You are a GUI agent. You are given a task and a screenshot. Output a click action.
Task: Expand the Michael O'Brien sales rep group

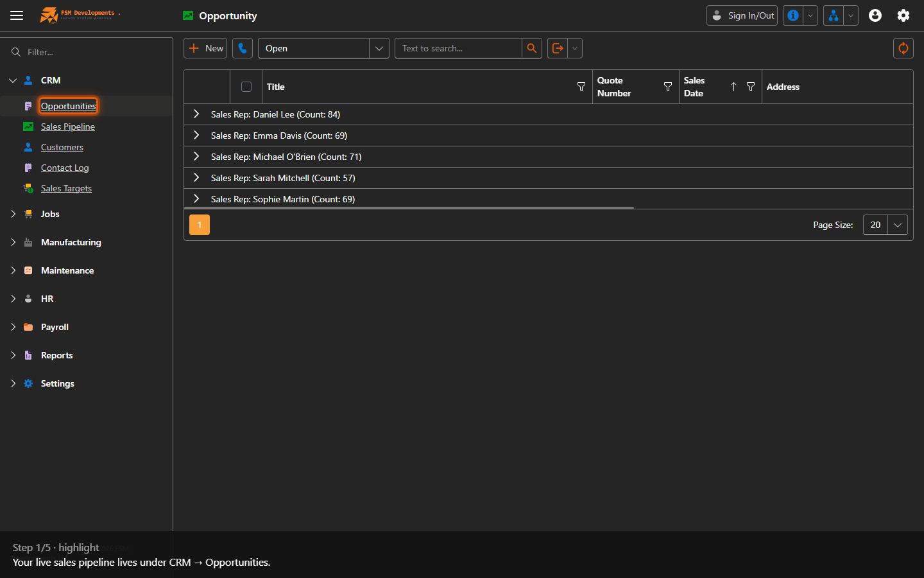pos(196,157)
